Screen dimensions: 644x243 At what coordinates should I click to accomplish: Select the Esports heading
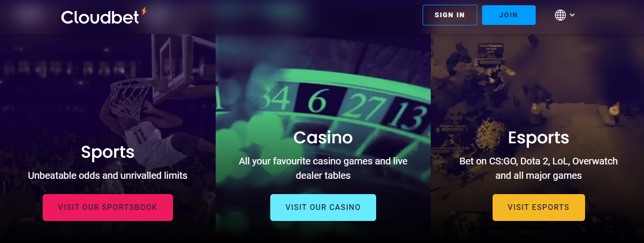coord(539,138)
